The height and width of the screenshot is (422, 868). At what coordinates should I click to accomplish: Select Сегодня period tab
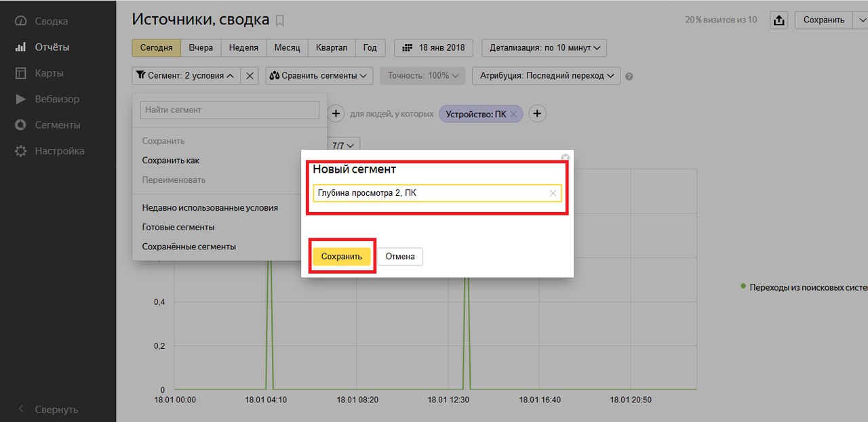[157, 48]
